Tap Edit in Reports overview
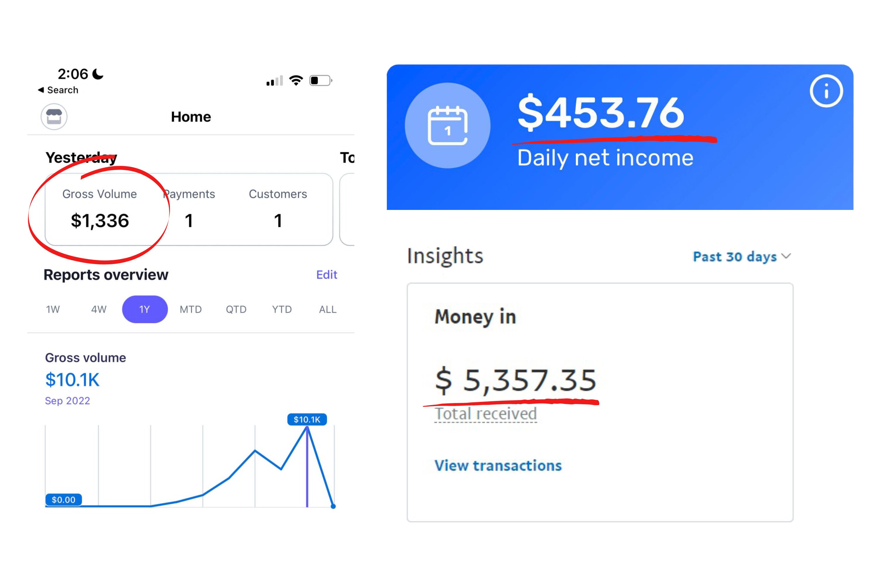 click(x=326, y=275)
